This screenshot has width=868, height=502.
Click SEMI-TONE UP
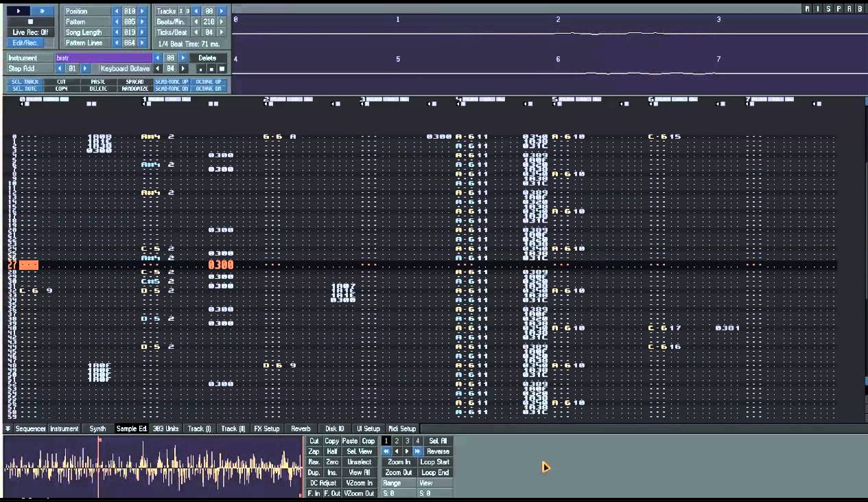172,82
